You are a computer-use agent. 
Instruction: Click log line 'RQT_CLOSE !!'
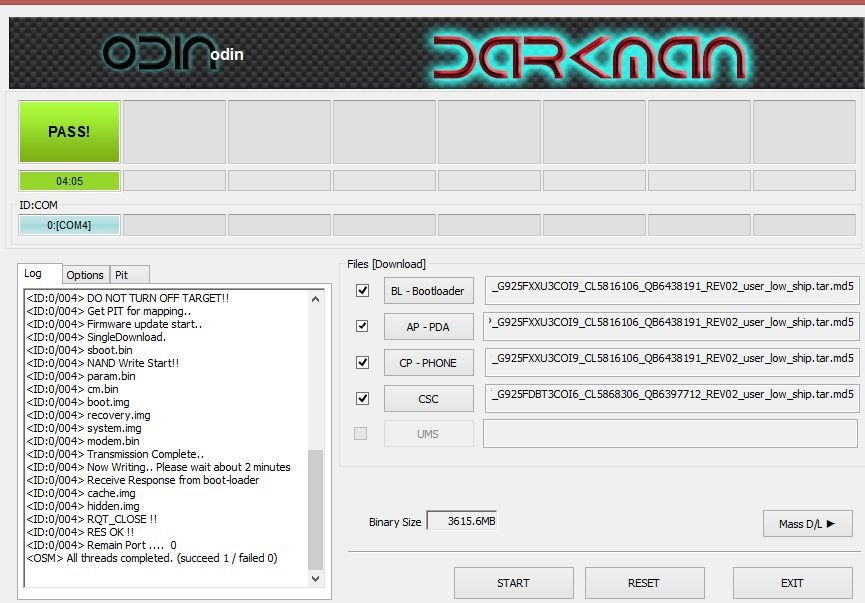(92, 519)
